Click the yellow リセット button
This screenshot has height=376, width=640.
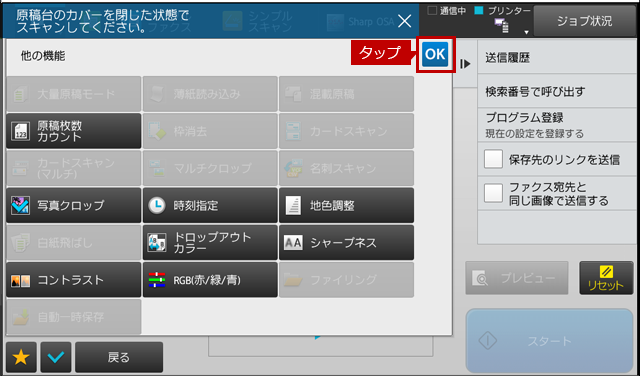point(606,278)
